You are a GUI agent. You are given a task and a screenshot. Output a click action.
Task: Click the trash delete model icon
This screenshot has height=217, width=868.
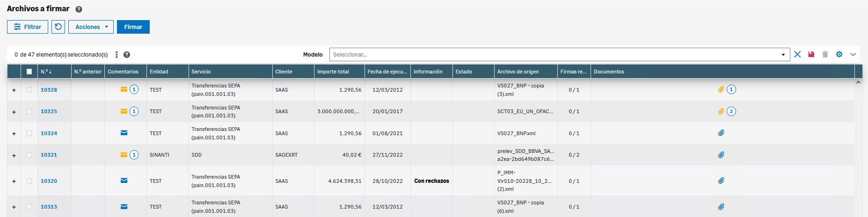click(x=825, y=54)
